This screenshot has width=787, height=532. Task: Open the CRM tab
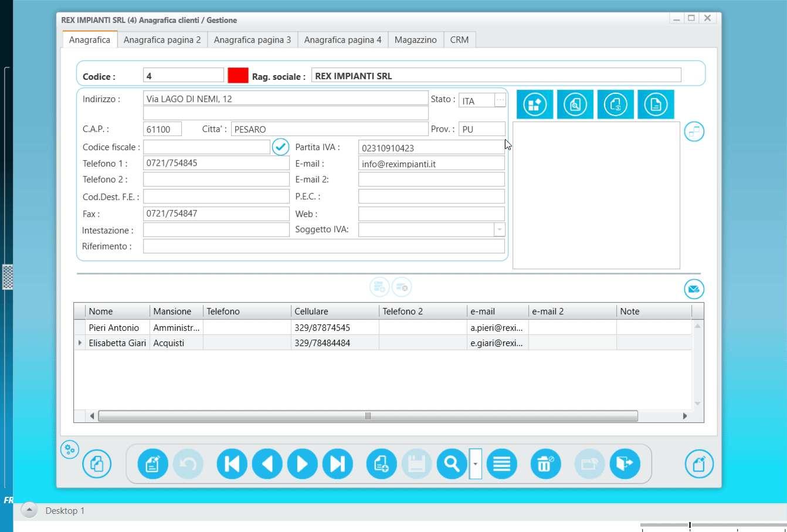click(459, 40)
